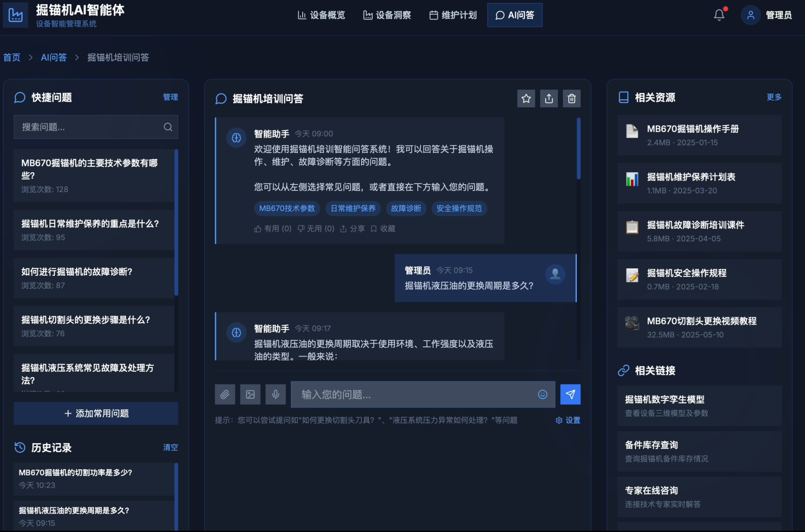805x532 pixels.
Task: Open the 备件库存查询 link card
Action: point(699,451)
